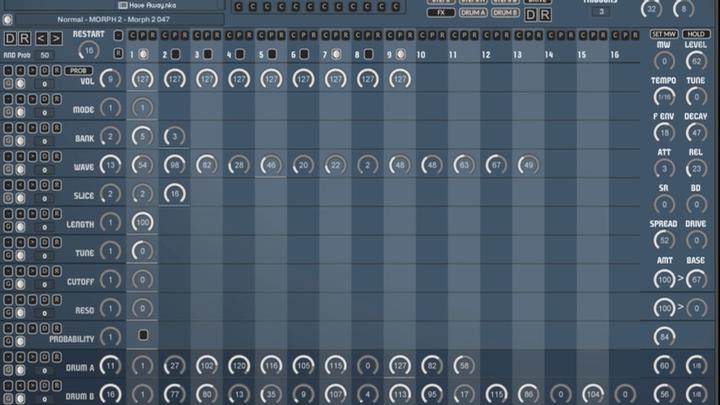Screen dimensions: 720x405
Task: Click the BASE knob showing 67
Action: click(696, 280)
